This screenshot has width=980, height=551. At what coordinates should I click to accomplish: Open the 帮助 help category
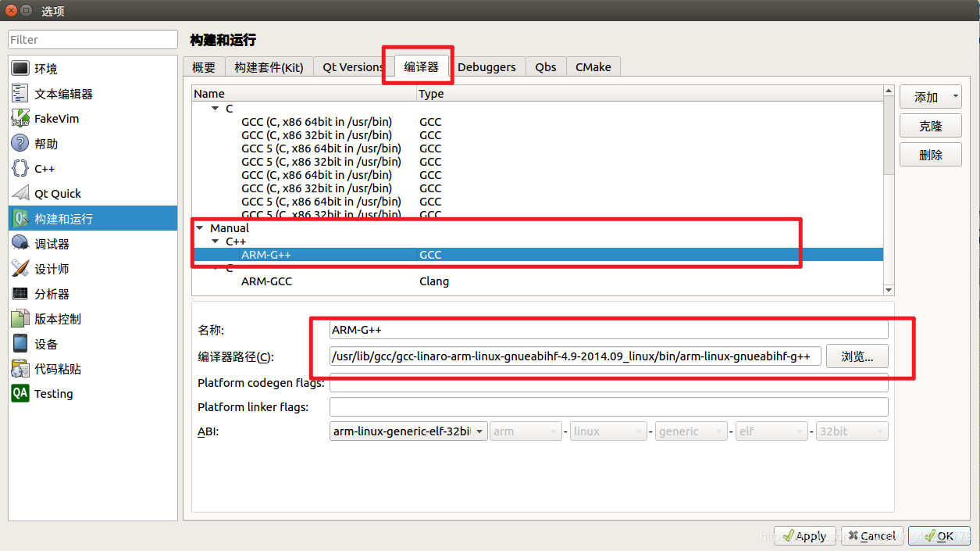93,144
